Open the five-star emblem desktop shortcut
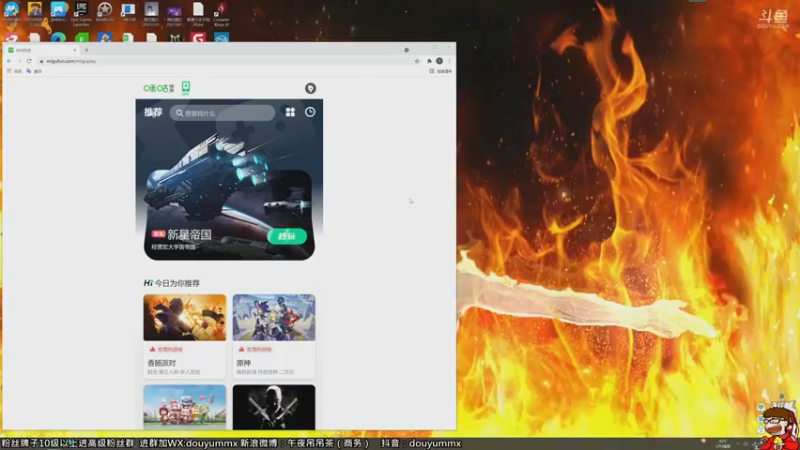 point(105,13)
